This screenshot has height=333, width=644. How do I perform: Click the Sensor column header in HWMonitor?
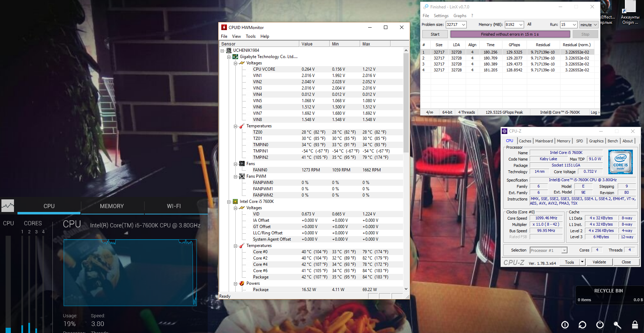259,44
